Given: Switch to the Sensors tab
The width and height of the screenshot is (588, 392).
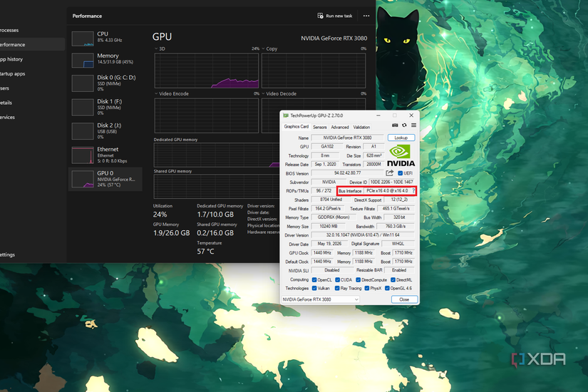Looking at the screenshot, I should pyautogui.click(x=319, y=127).
